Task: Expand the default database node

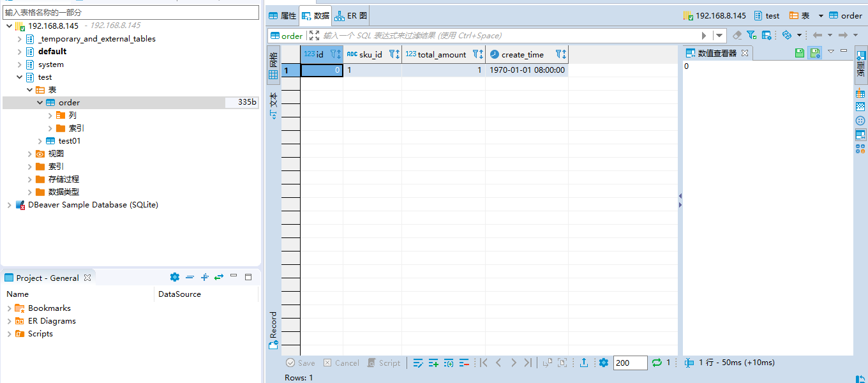Action: [19, 52]
